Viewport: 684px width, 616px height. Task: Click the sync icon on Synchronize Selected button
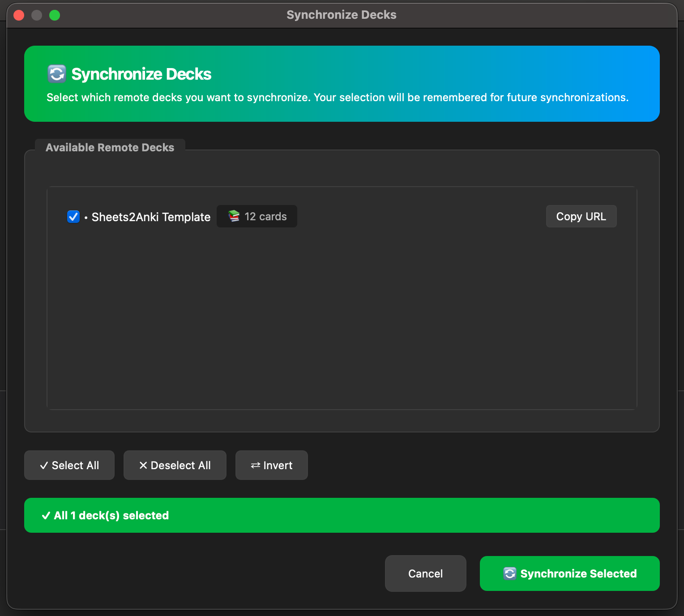click(x=509, y=573)
